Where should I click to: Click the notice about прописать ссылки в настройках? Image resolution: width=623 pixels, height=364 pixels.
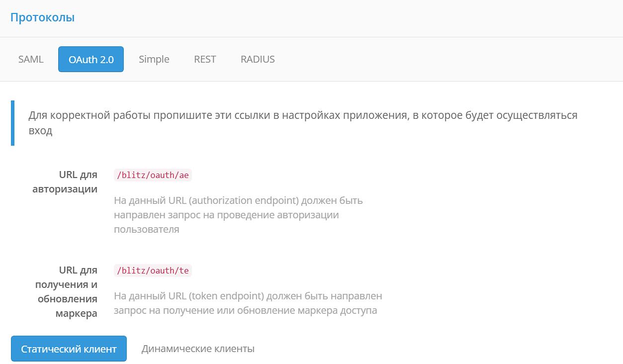pos(302,116)
